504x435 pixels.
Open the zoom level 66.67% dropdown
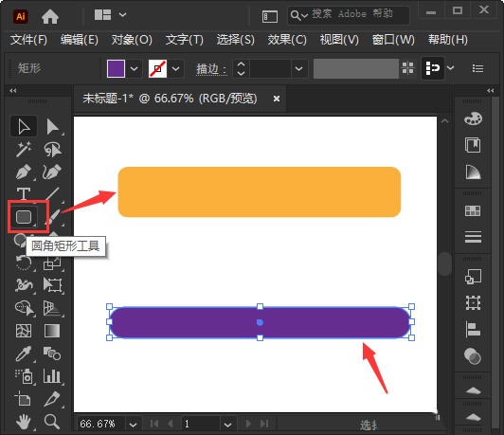point(133,425)
